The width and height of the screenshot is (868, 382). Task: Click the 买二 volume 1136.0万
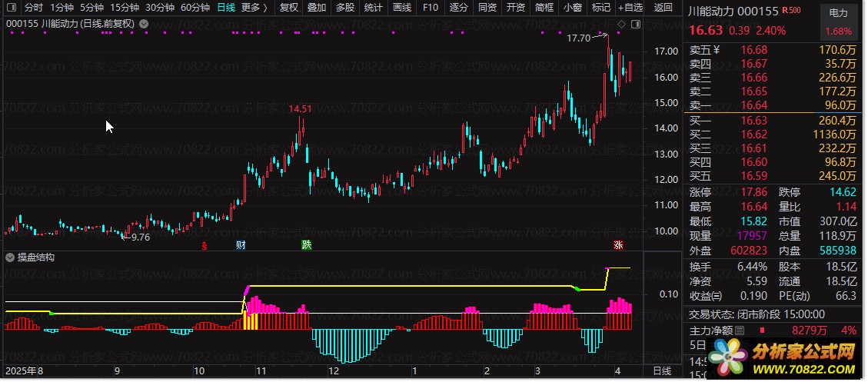coord(833,135)
